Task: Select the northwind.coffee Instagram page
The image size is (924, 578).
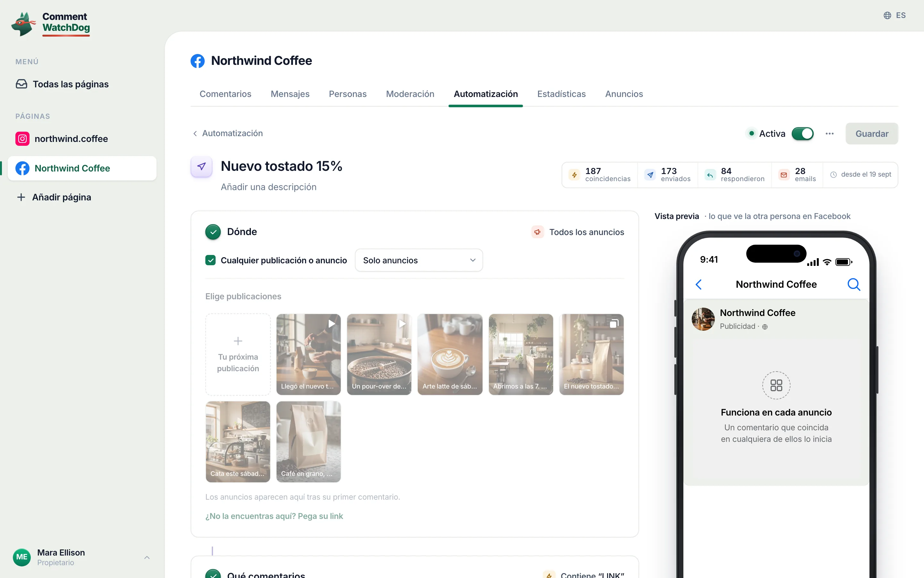Action: tap(62, 138)
